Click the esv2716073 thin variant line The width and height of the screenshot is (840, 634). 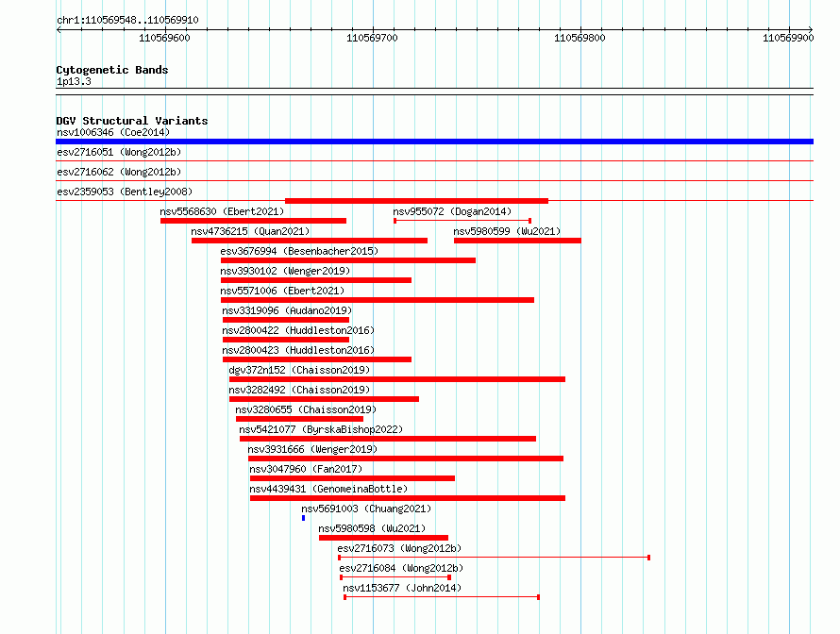[x=494, y=558]
